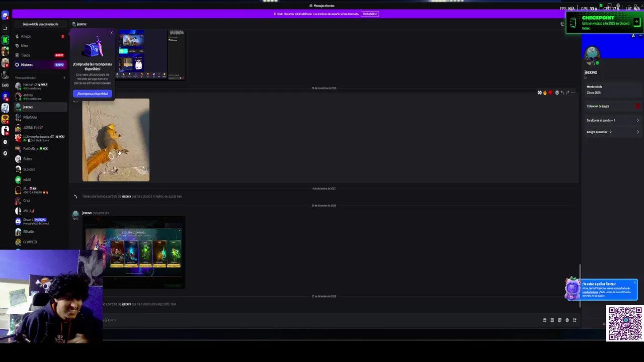This screenshot has height=362, width=644.
Task: Open the Tienda tab
Action: click(x=40, y=55)
